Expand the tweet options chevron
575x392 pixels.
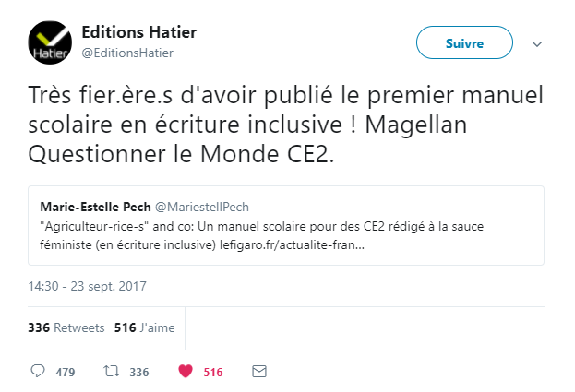point(538,43)
